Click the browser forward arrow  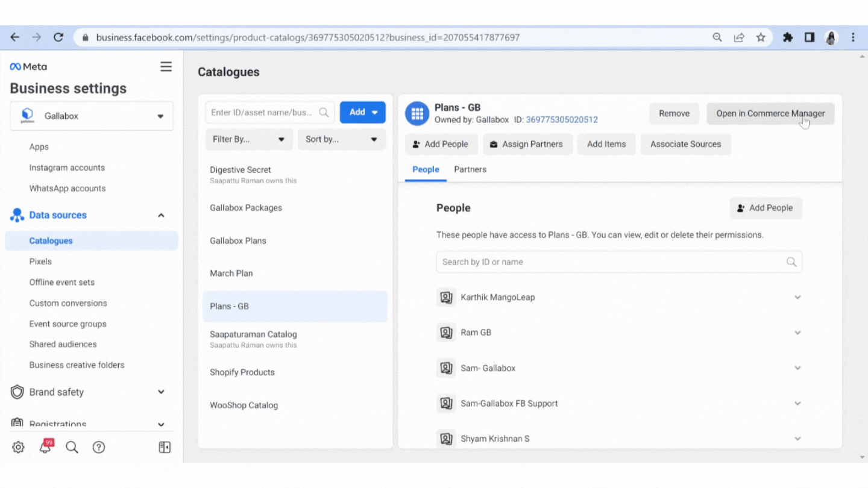coord(37,37)
